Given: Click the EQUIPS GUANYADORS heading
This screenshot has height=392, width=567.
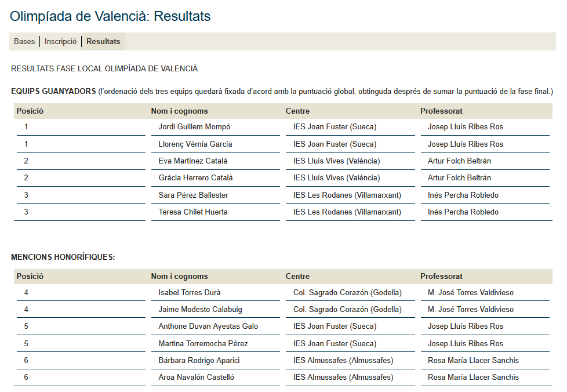Looking at the screenshot, I should [x=53, y=92].
